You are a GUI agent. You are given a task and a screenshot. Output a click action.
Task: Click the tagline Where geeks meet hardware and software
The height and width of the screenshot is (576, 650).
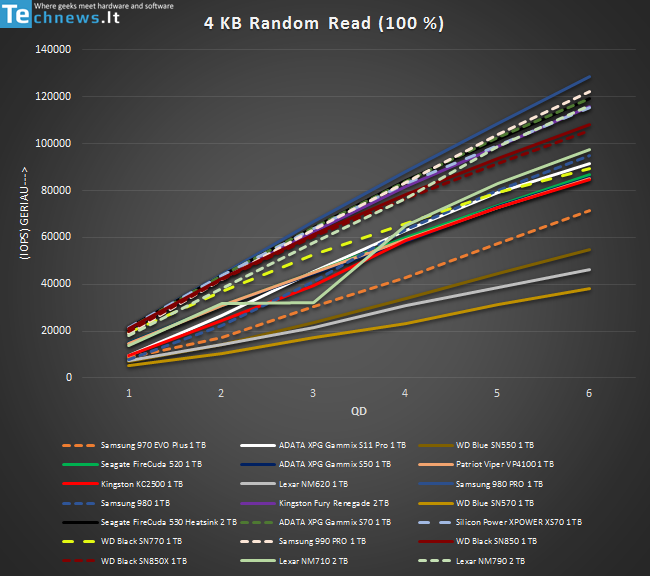click(104, 6)
